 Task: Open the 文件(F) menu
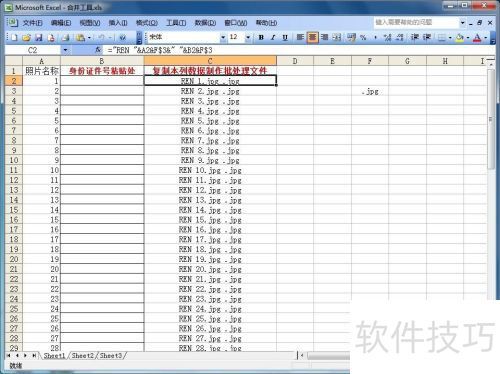pos(32,23)
